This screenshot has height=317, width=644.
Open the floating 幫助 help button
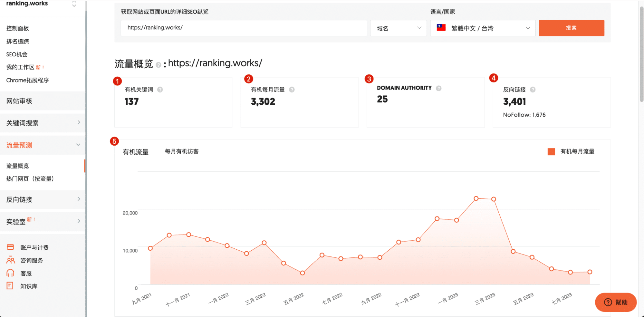coord(615,302)
